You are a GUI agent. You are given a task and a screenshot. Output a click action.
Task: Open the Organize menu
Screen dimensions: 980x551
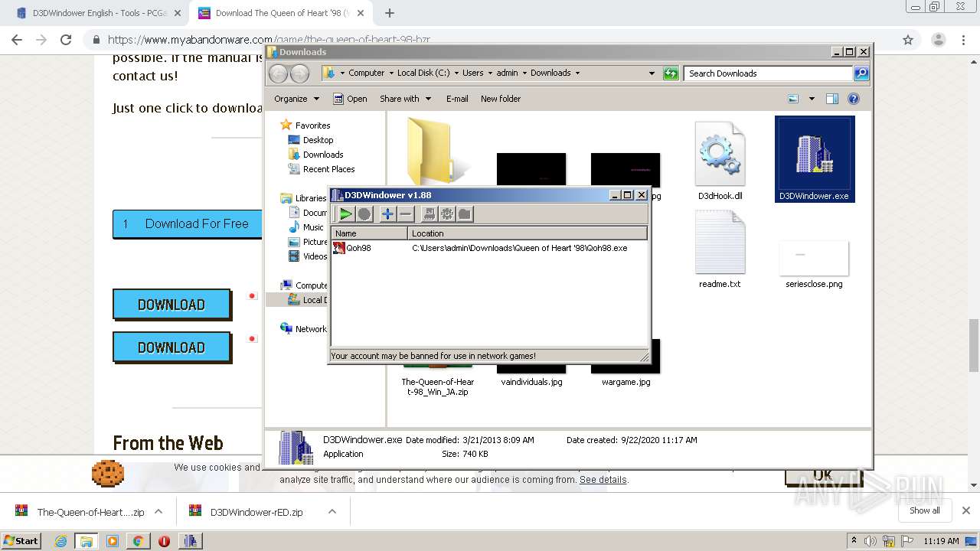[296, 99]
